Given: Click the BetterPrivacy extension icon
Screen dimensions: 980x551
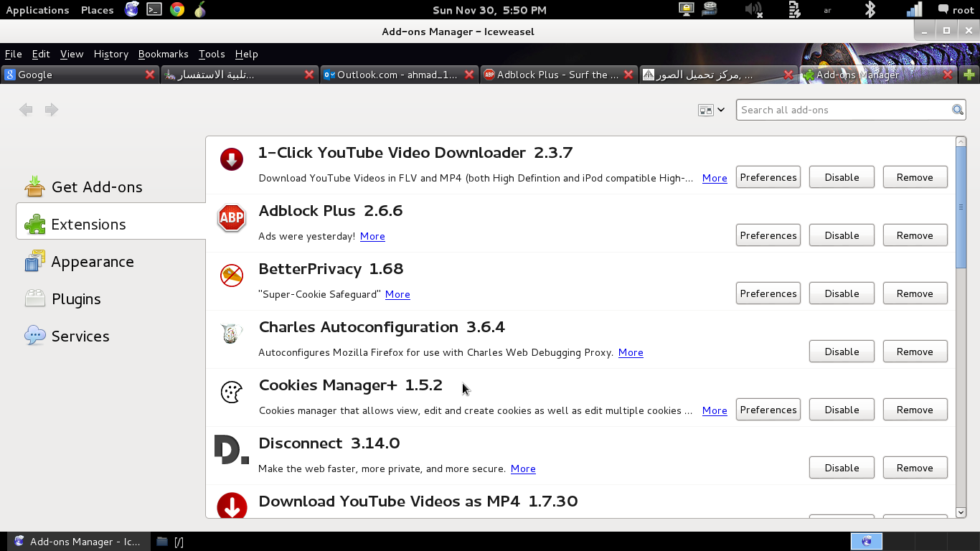Looking at the screenshot, I should [232, 275].
